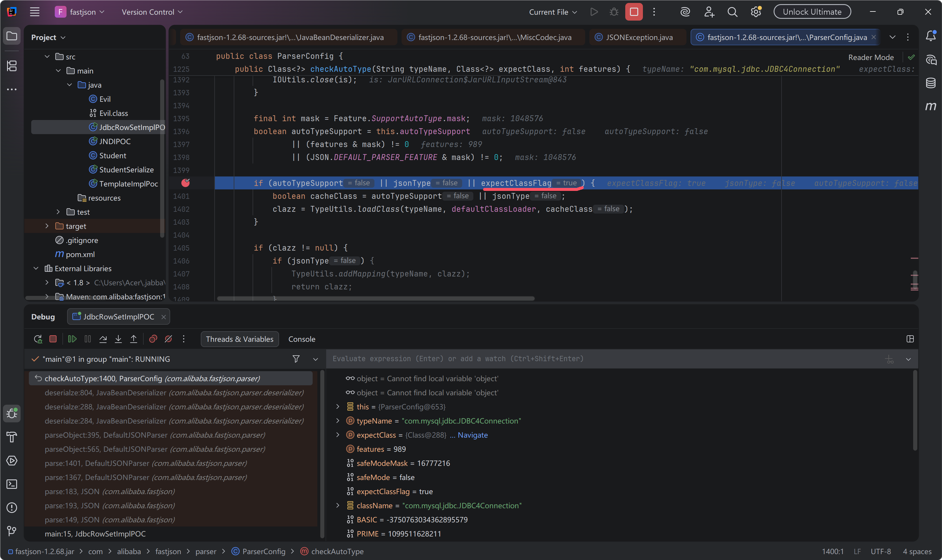Expand the 'this' ParserConfig variable
Viewport: 942px width, 560px height.
coord(338,407)
